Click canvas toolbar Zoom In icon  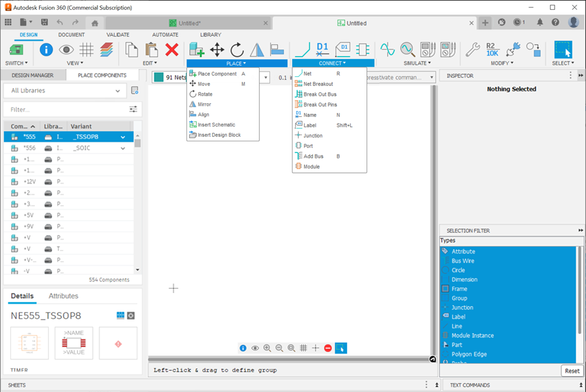[x=267, y=348]
